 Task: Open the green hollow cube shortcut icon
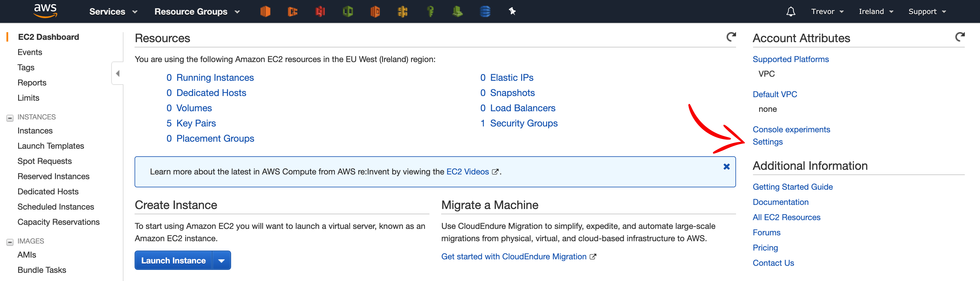tap(348, 11)
